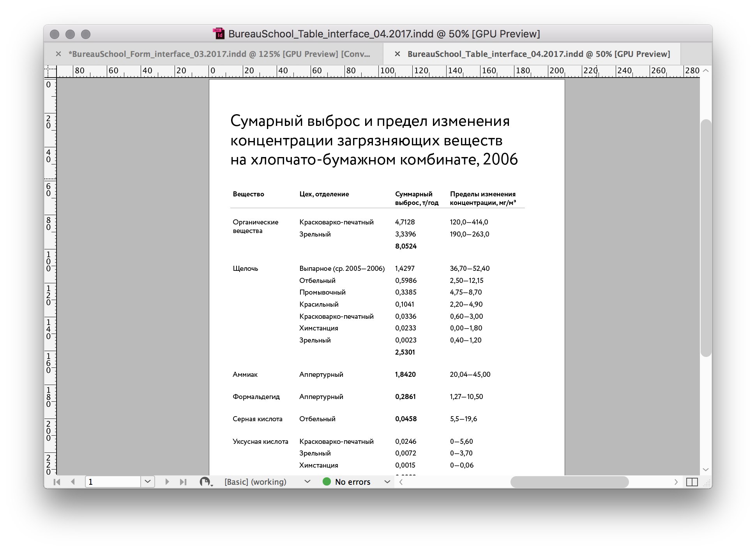Click the Органические вещества cell
756x551 pixels.
click(255, 226)
